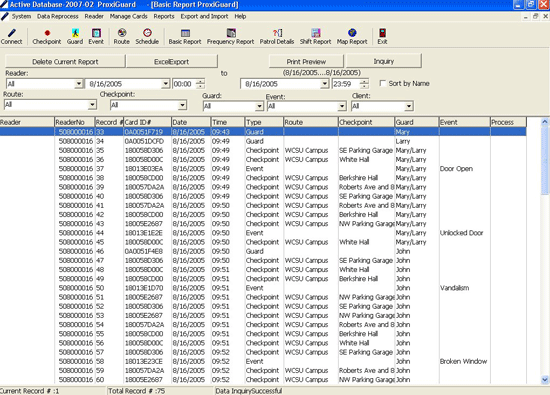Expand the Checkpoint filter dropdown

pos(182,105)
